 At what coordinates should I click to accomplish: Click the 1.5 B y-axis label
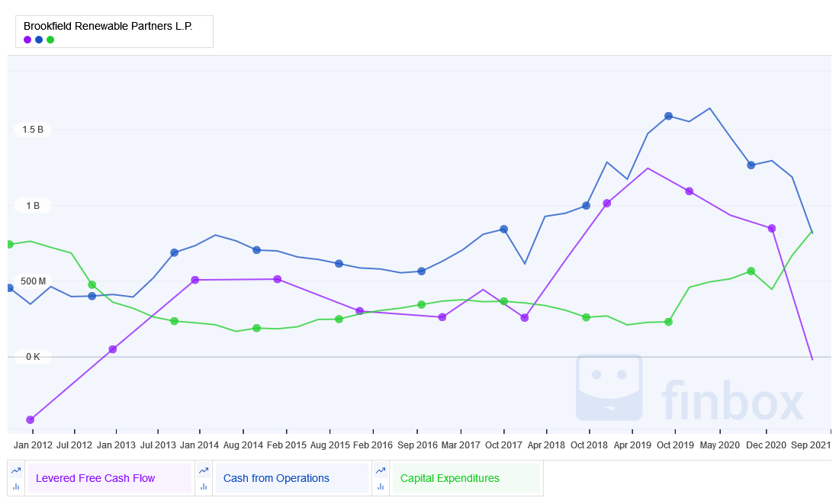point(33,130)
